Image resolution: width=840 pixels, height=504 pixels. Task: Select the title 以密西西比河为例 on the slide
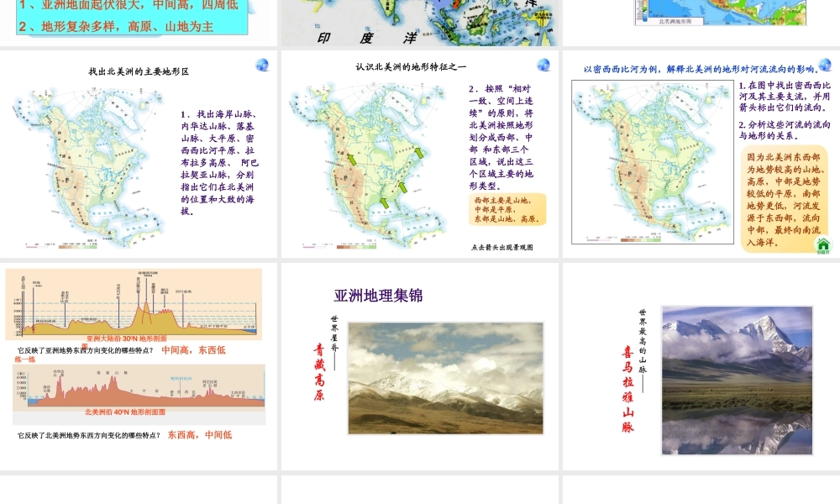pyautogui.click(x=701, y=69)
